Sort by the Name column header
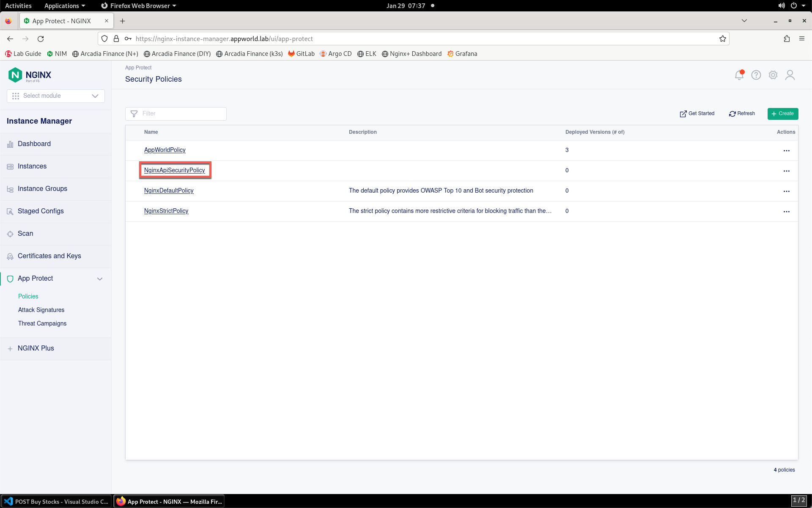 tap(151, 132)
